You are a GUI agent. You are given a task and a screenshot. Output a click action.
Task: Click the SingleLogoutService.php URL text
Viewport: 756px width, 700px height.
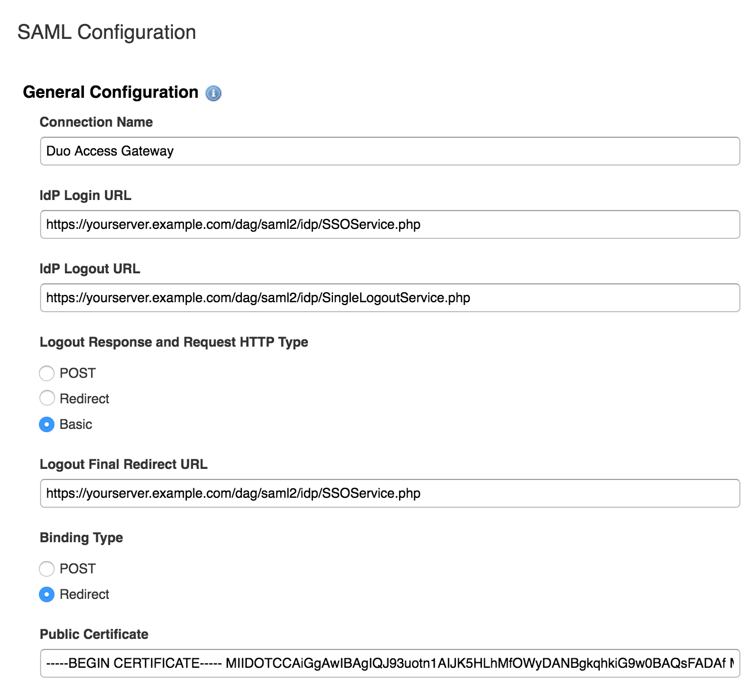pos(258,298)
